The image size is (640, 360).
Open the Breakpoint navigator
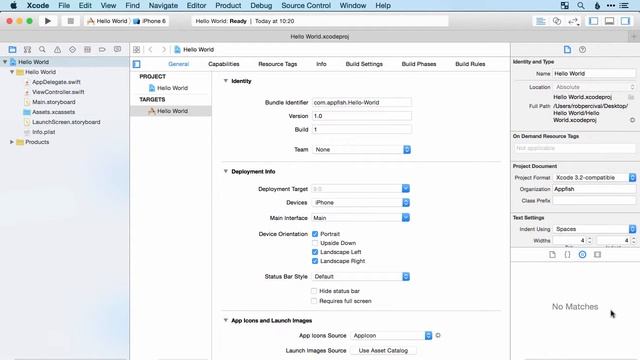[102, 49]
